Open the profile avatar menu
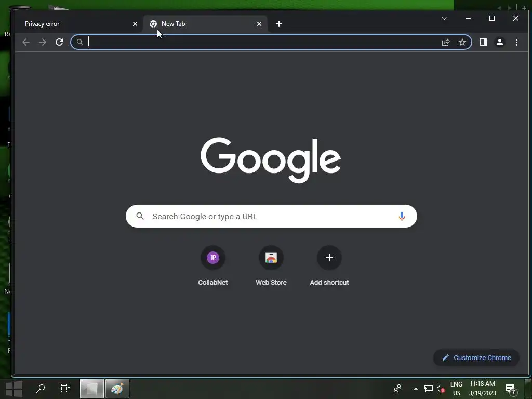This screenshot has height=399, width=532. tap(500, 42)
